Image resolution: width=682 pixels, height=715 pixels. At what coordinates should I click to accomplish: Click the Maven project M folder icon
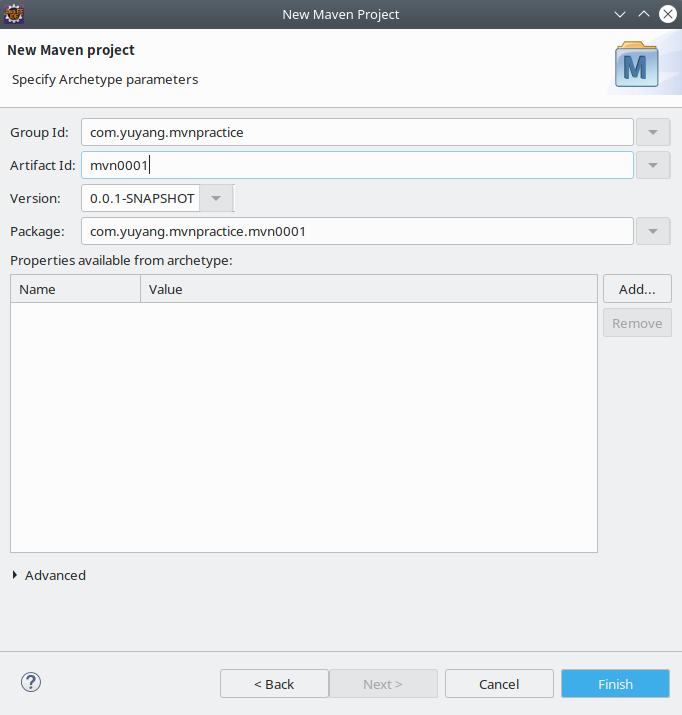coord(636,64)
